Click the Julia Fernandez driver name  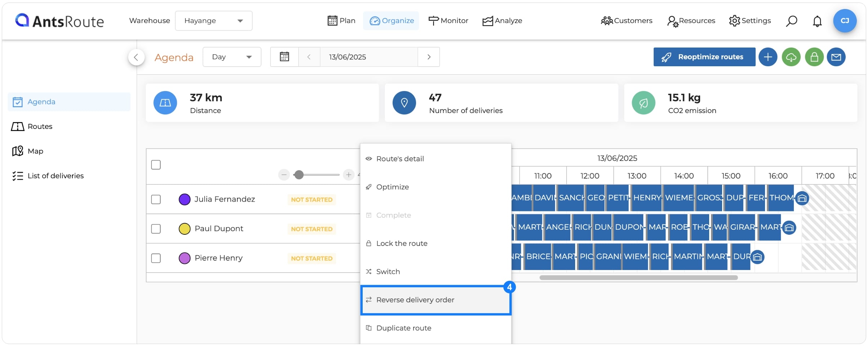coord(225,199)
